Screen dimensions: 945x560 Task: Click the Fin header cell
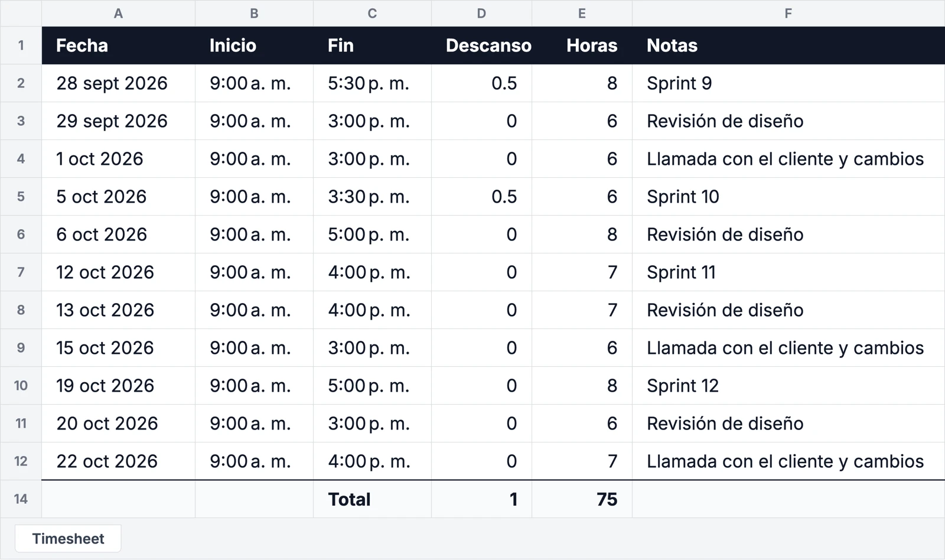click(372, 45)
